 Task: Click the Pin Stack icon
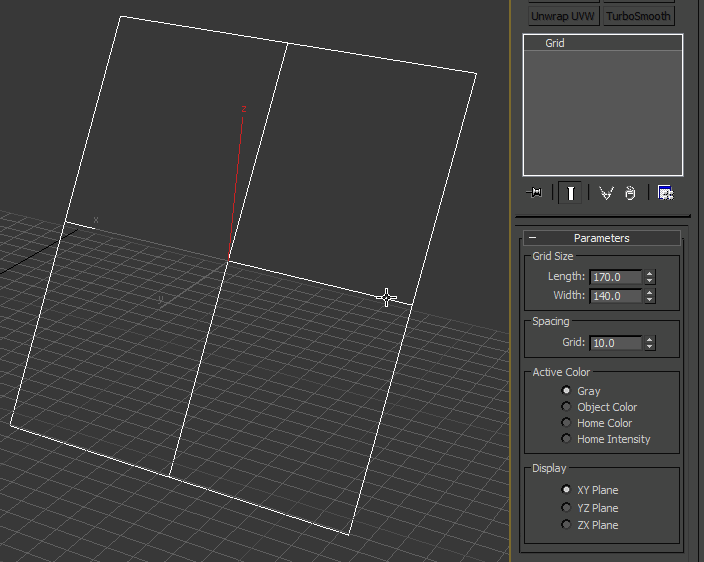[534, 193]
